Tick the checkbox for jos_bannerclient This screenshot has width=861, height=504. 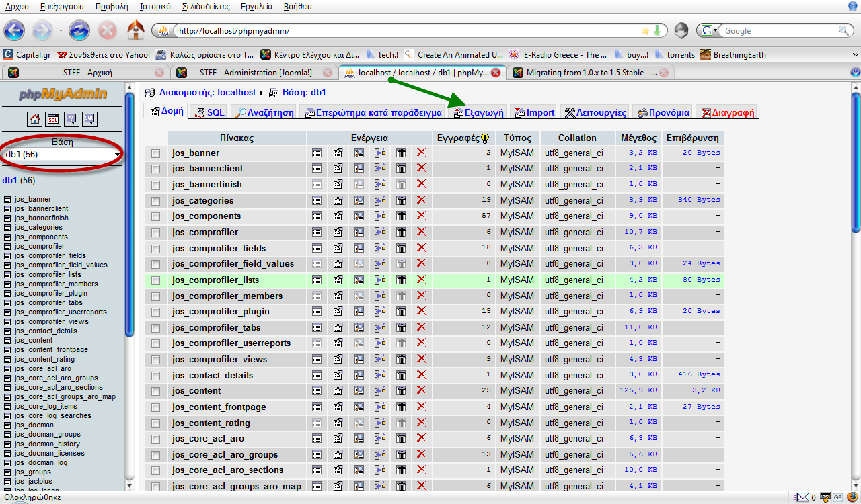[156, 169]
